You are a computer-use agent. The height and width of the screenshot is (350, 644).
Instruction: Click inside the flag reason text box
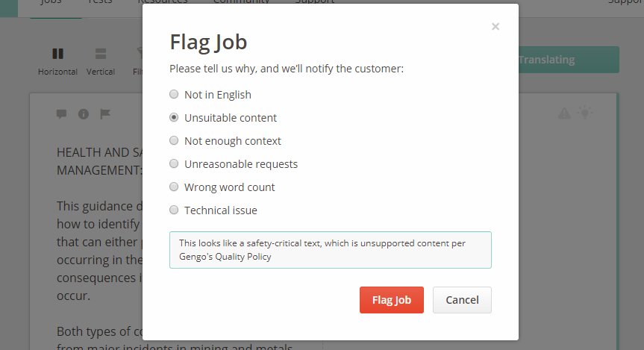(x=331, y=250)
